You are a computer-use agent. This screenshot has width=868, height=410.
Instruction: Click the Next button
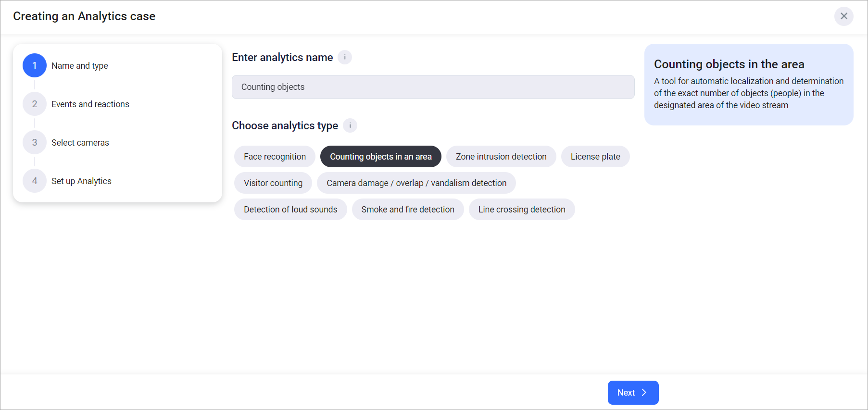click(632, 393)
